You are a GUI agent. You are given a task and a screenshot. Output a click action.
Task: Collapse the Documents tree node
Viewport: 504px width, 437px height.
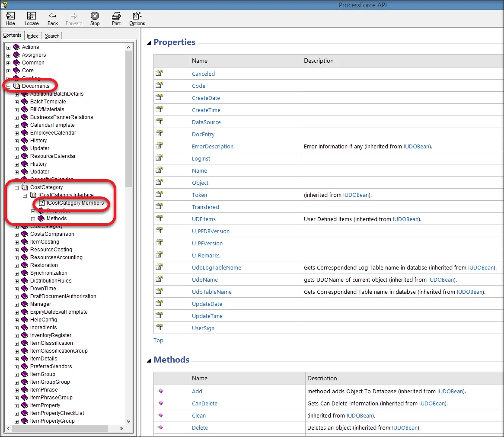pyautogui.click(x=8, y=86)
